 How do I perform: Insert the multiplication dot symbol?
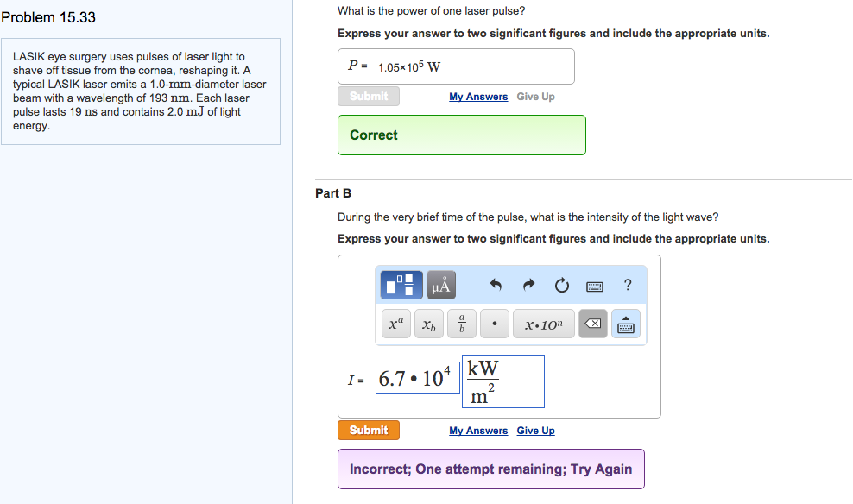(x=494, y=324)
